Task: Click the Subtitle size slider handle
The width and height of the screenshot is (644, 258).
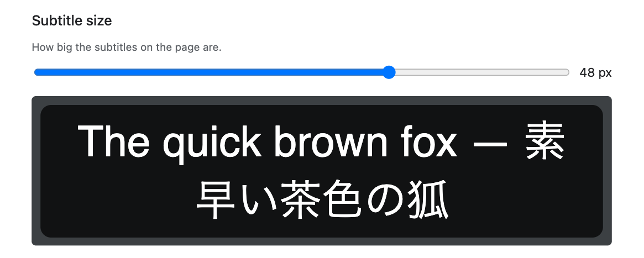Action: (x=389, y=72)
